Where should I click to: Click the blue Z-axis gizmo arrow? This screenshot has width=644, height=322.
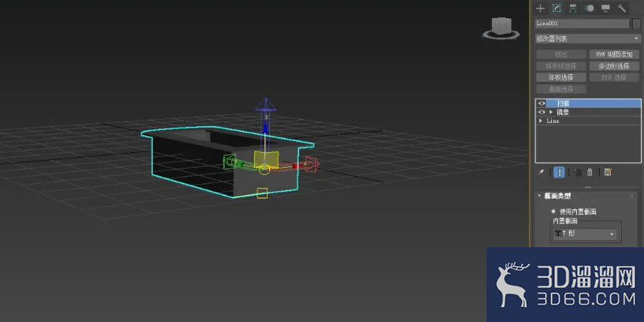[266, 106]
